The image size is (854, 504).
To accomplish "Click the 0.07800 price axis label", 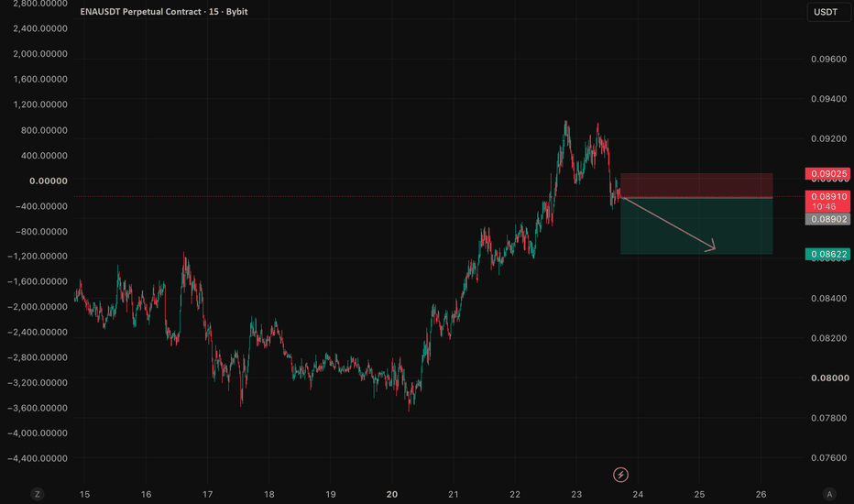I will (829, 418).
